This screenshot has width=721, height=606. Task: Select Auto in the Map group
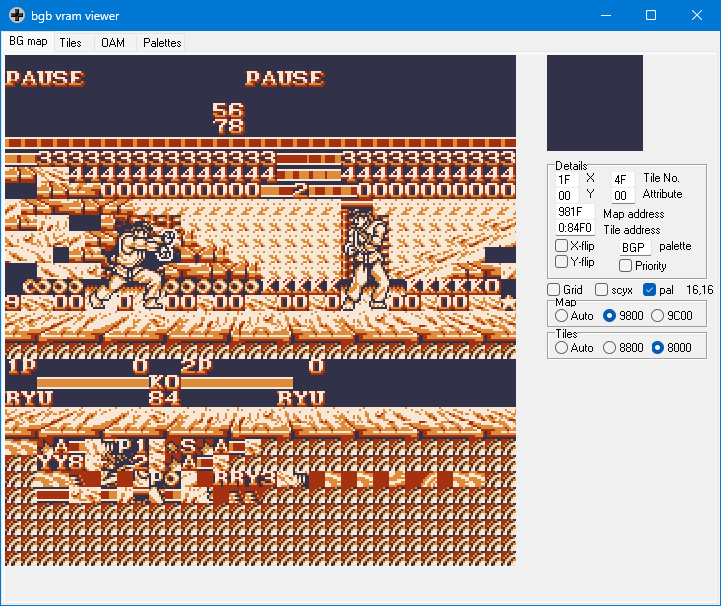click(x=561, y=316)
